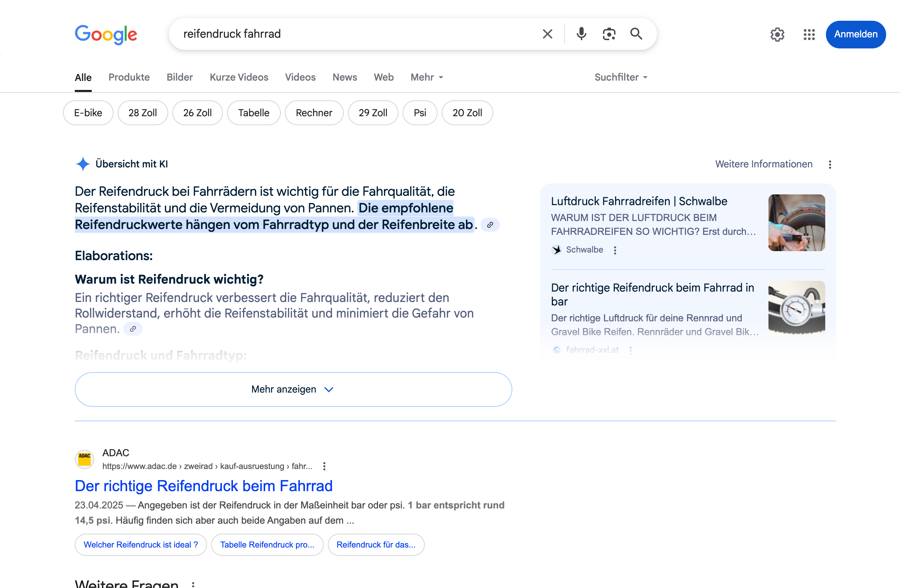900x588 pixels.
Task: Open ADAC result Der richtige Reifendruck beim Fahrrad
Action: [x=204, y=486]
